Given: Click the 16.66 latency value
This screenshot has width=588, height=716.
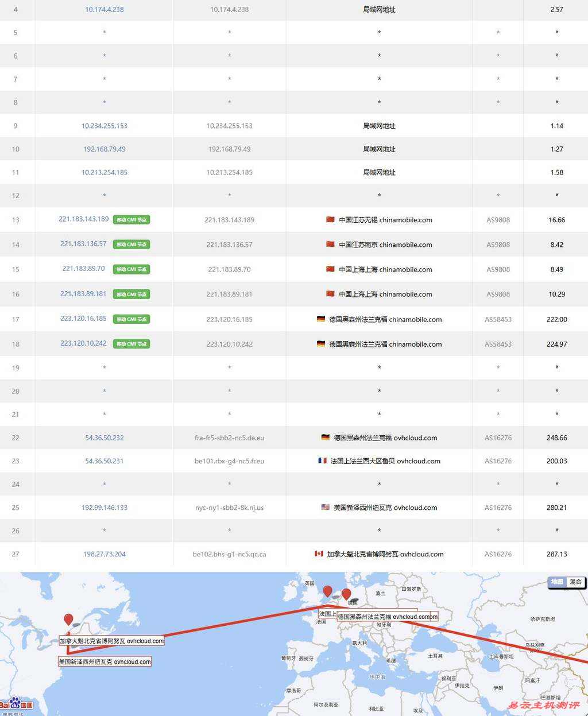Looking at the screenshot, I should 557,220.
